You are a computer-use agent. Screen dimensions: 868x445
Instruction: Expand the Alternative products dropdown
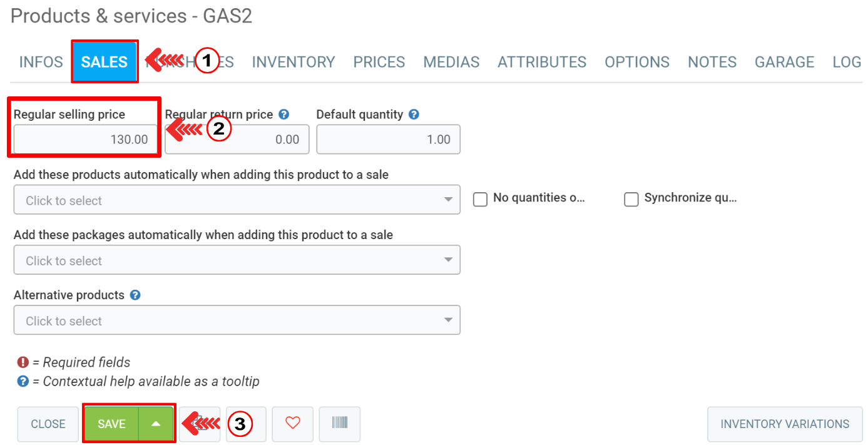[237, 320]
